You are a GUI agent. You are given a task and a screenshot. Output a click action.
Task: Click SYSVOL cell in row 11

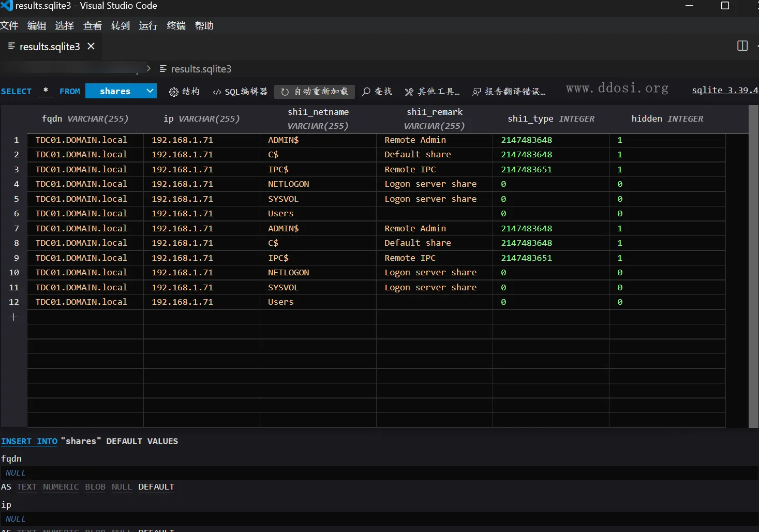click(x=318, y=287)
